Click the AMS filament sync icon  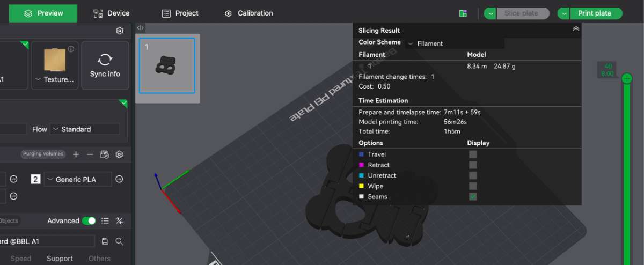coord(105,154)
